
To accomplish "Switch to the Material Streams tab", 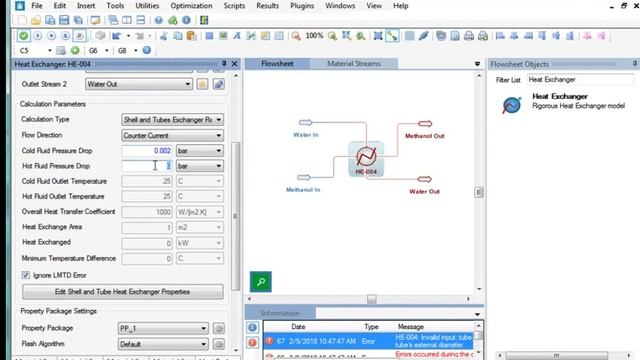I will click(354, 64).
